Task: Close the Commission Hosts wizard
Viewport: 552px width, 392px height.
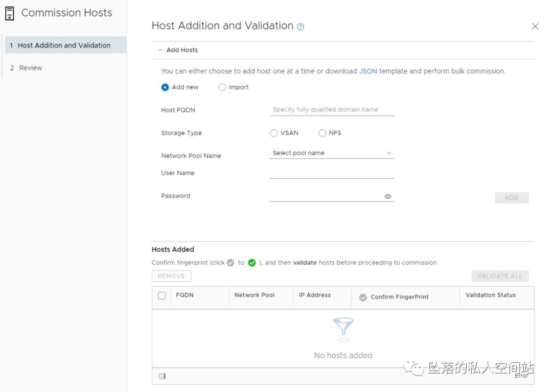Action: pyautogui.click(x=535, y=26)
